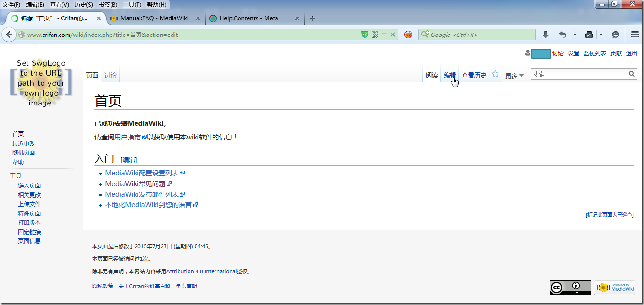Click the red blocked-content icon by the address bar
The image size is (644, 305).
pyautogui.click(x=408, y=35)
